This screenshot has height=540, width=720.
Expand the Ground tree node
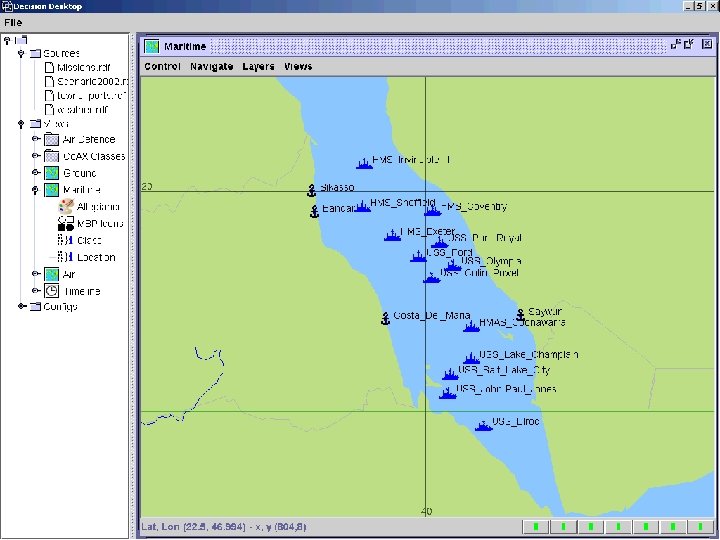pos(35,173)
